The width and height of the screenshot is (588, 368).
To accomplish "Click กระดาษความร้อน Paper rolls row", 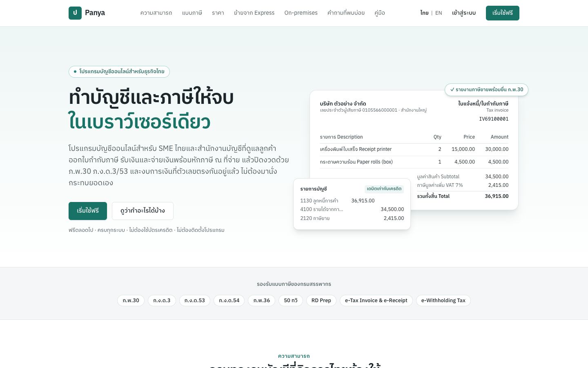I will [414, 162].
